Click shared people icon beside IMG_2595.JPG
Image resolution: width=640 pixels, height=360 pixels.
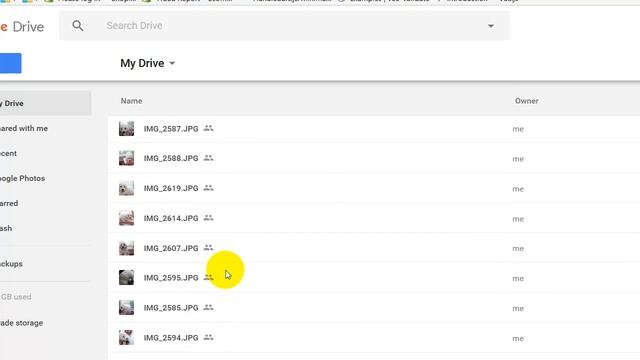point(208,278)
